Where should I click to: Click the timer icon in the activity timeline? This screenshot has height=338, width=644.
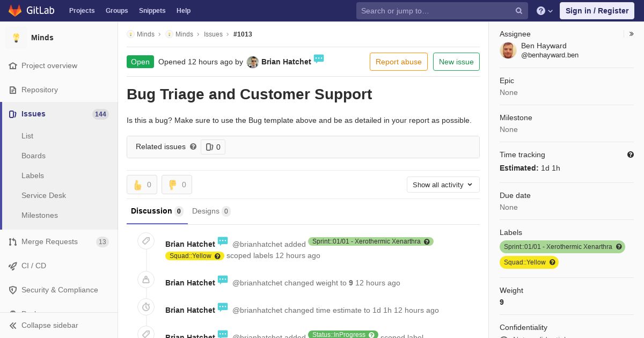[x=146, y=307]
